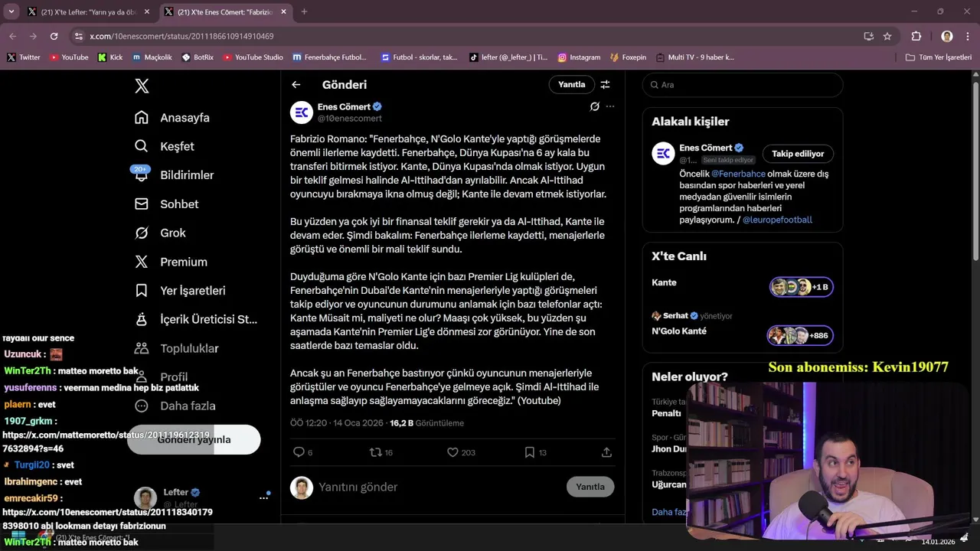Viewport: 980px width, 551px height.
Task: Click install app icon in address bar
Action: click(868, 36)
